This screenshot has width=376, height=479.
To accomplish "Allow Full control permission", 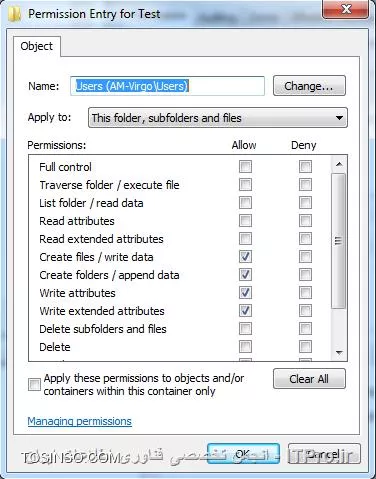I will coord(245,167).
